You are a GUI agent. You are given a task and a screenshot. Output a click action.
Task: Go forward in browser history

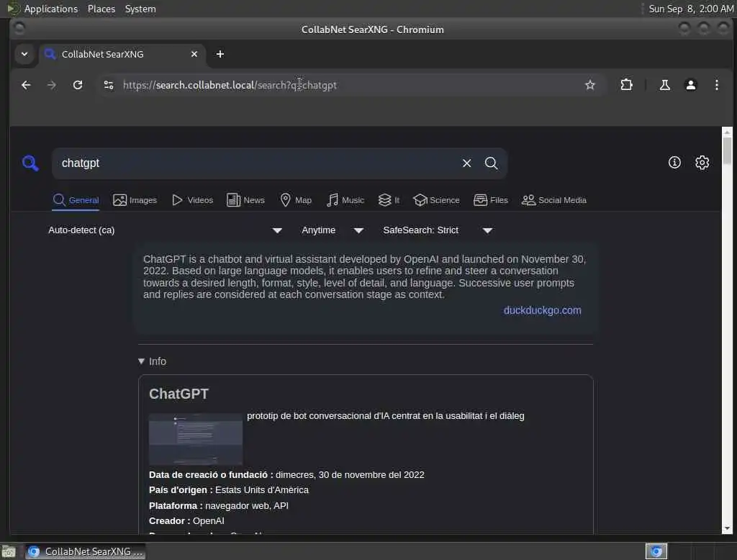(52, 85)
